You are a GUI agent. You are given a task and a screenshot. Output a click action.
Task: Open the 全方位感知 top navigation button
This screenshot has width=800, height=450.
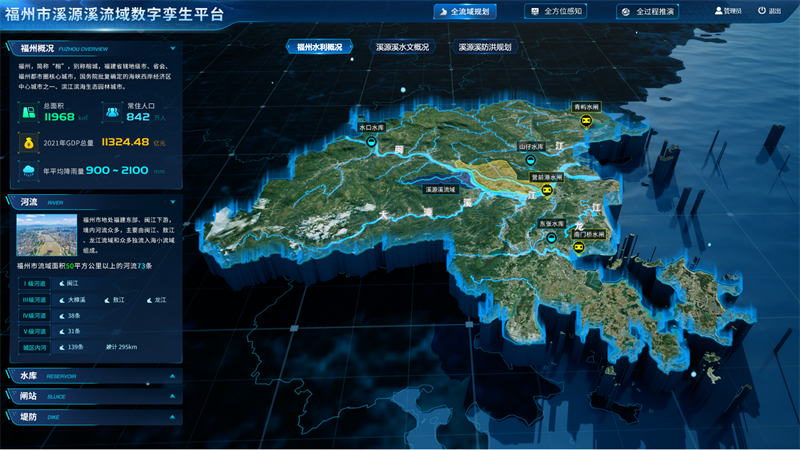point(556,11)
